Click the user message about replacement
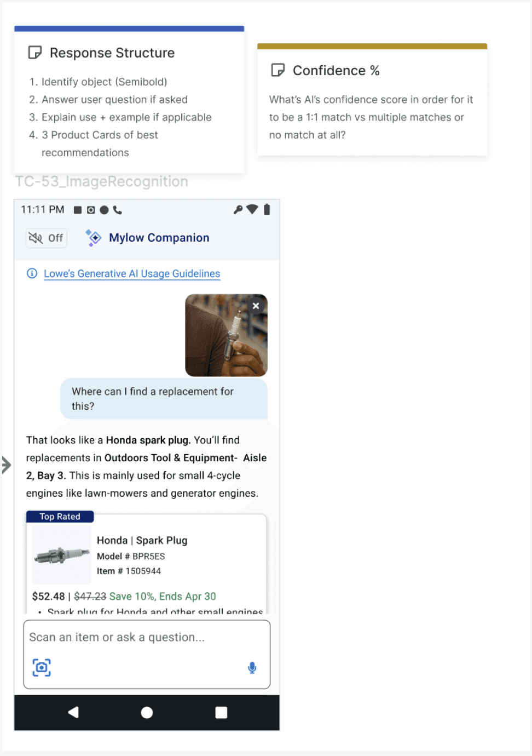This screenshot has height=756, width=532. [164, 399]
